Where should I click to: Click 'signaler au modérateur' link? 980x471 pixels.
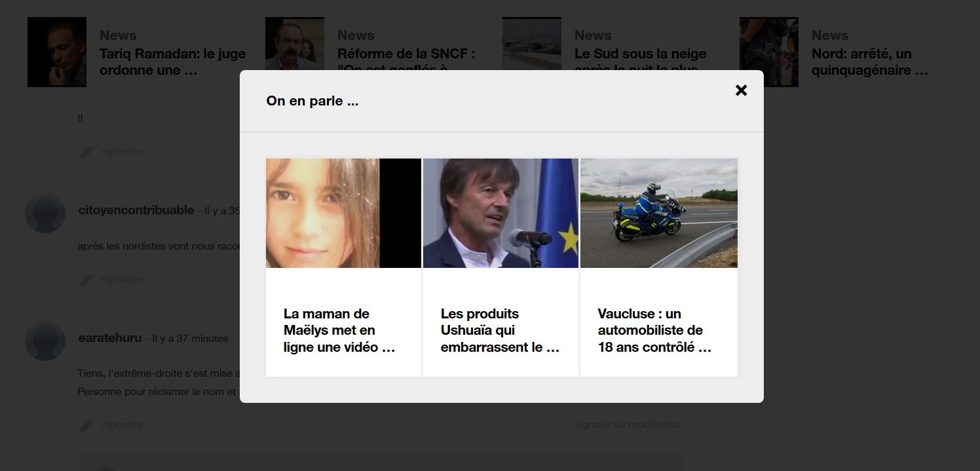click(628, 424)
